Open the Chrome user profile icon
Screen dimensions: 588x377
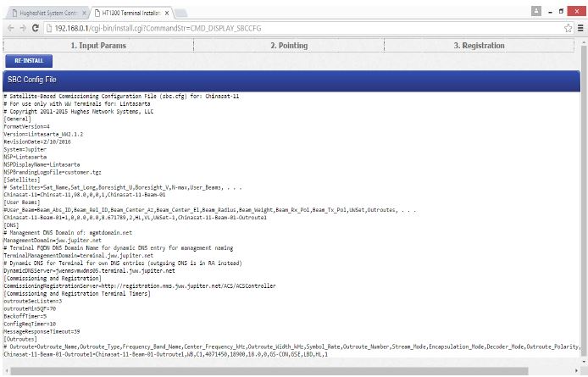click(536, 11)
